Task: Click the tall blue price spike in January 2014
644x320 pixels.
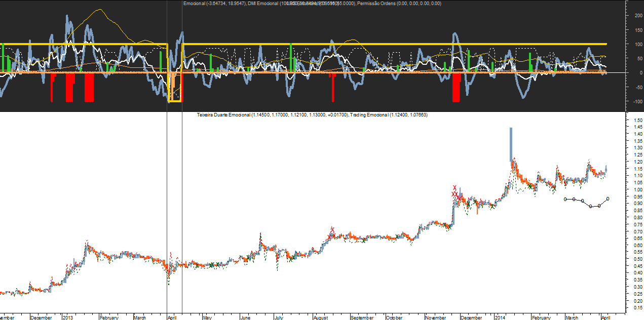Action: pos(511,144)
